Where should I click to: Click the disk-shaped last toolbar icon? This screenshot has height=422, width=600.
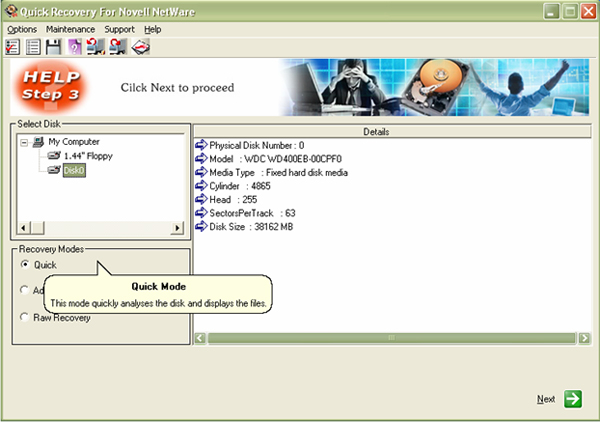pyautogui.click(x=140, y=47)
